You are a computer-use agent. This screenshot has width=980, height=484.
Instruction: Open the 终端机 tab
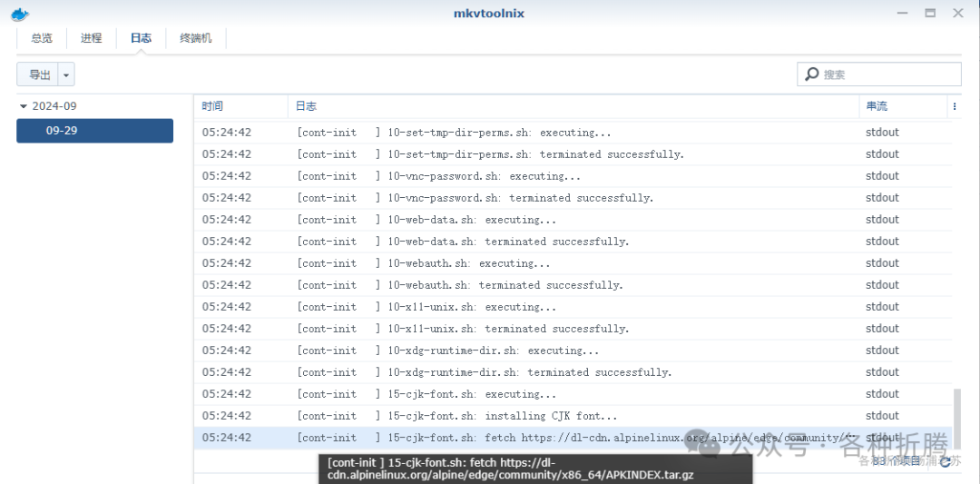[x=196, y=38]
